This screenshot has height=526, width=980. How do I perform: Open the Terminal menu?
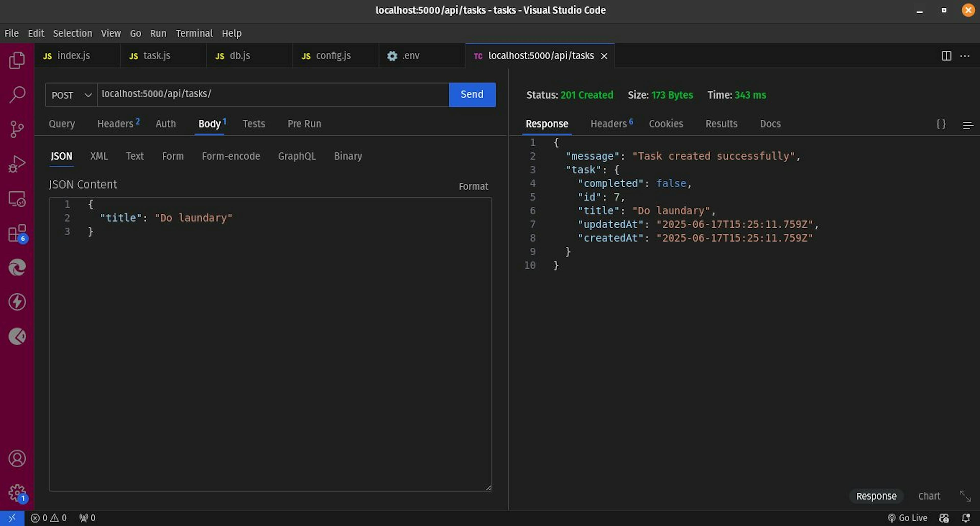[x=194, y=33]
